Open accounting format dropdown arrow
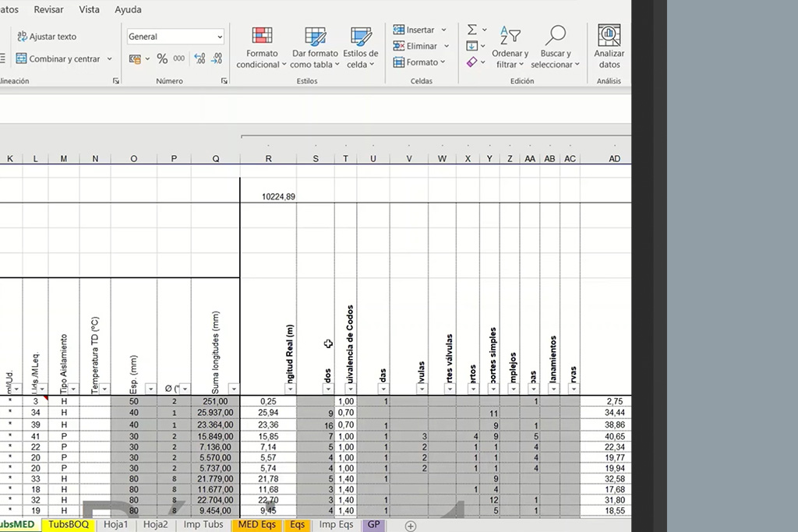 point(147,59)
